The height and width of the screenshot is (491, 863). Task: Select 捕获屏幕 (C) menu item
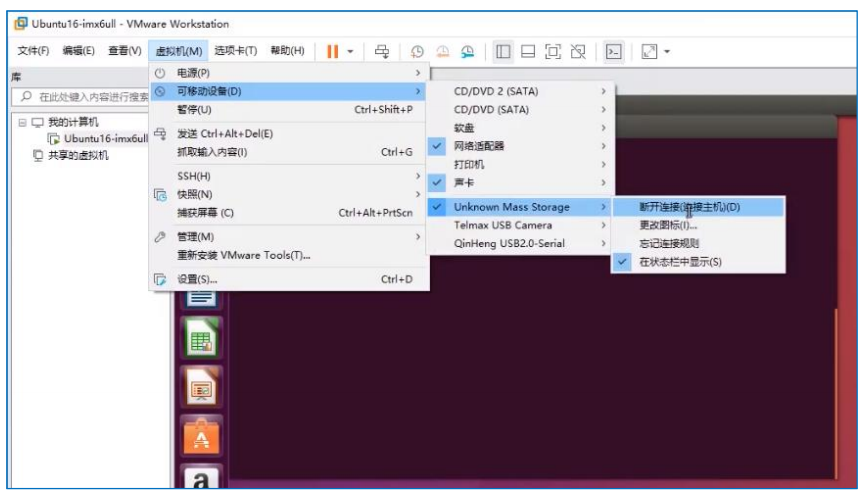(288, 213)
